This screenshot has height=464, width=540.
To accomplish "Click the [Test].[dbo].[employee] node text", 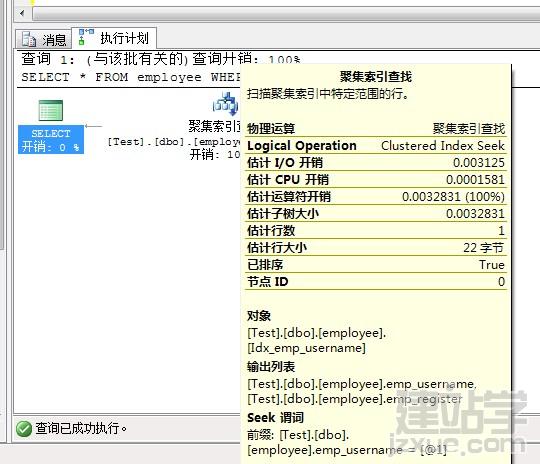I will click(x=174, y=142).
